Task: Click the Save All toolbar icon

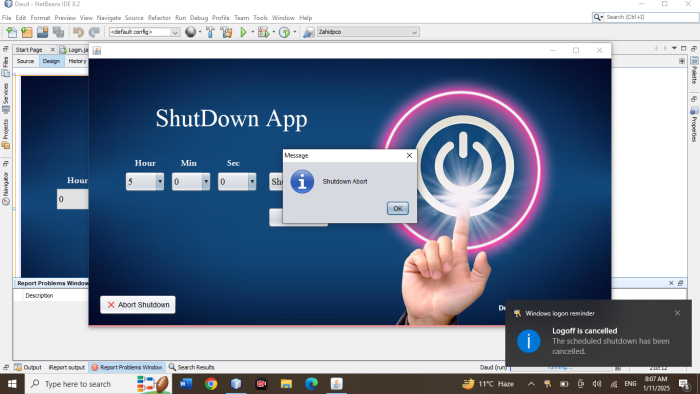Action: (58, 32)
